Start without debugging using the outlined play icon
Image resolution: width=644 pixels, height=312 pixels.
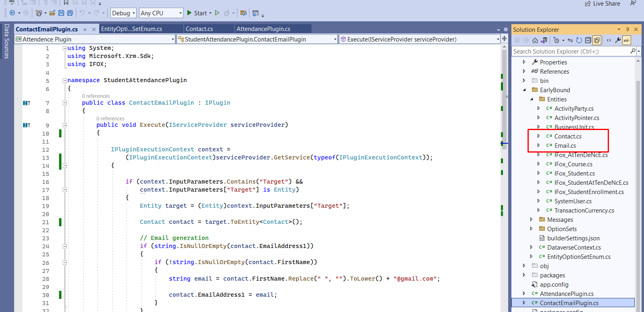coord(217,13)
